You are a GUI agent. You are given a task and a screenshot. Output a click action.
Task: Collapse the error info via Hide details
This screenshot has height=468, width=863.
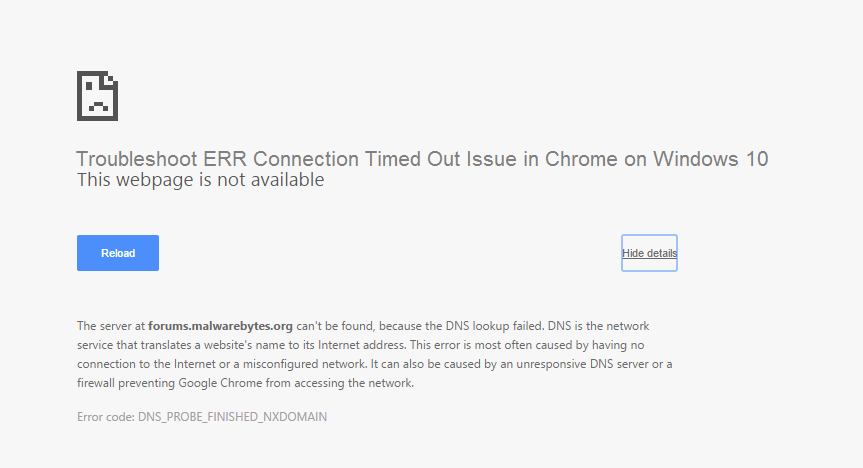pyautogui.click(x=649, y=253)
